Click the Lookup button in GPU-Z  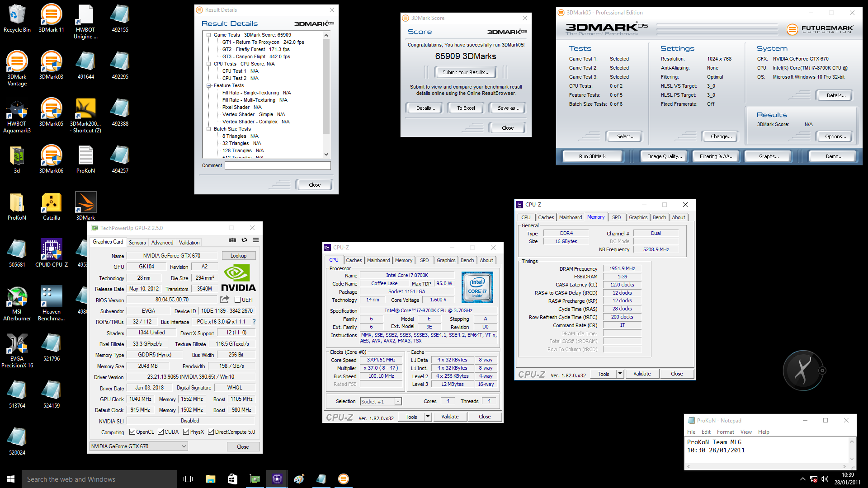(x=238, y=256)
